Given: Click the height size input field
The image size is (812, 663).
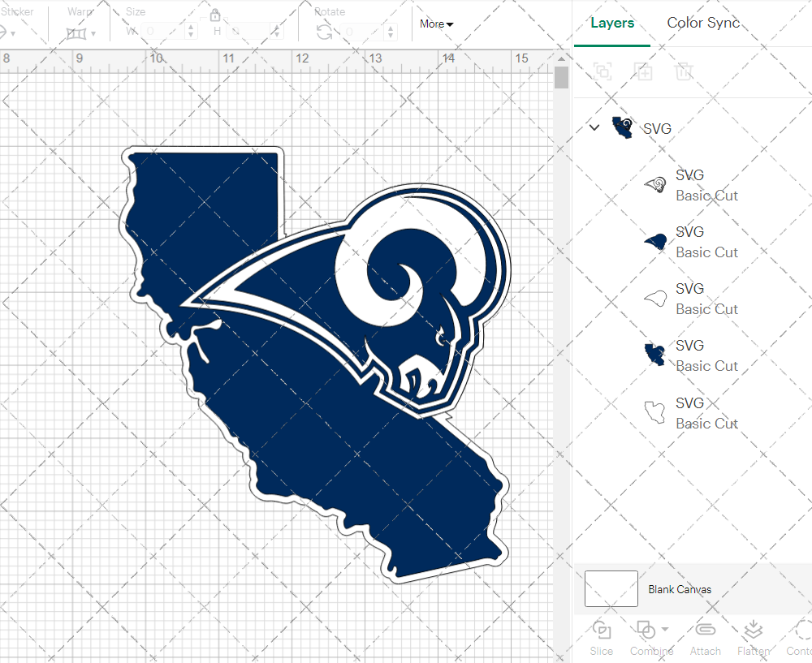Looking at the screenshot, I should (249, 32).
